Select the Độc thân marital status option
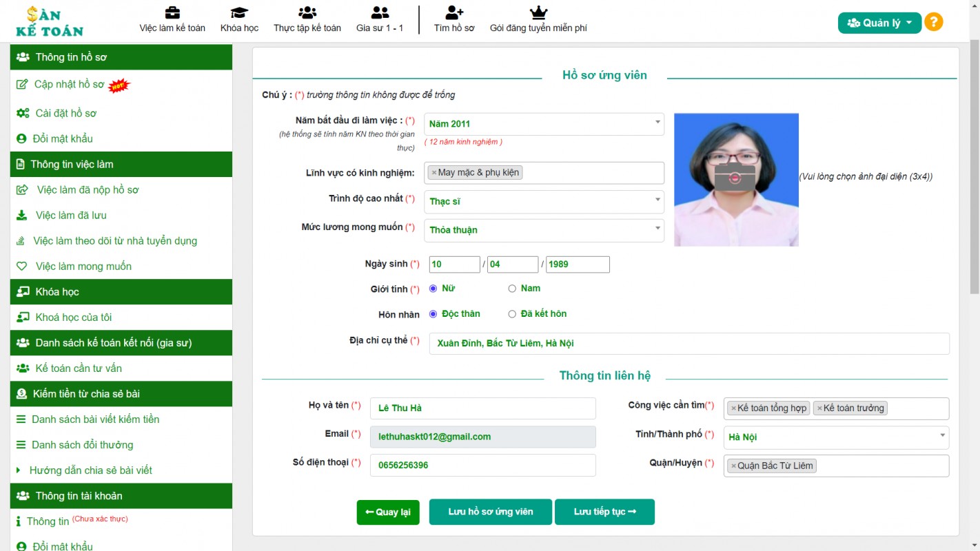The width and height of the screenshot is (980, 551). point(433,314)
